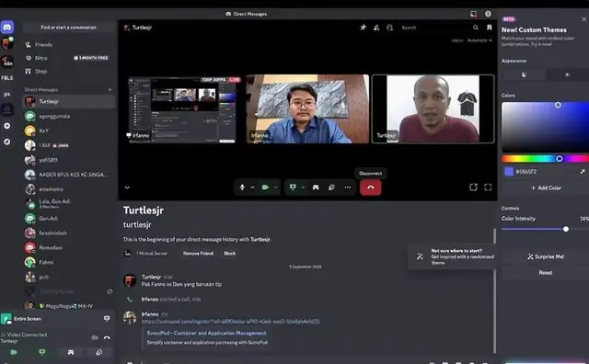589x364 pixels.
Task: Select the dark appearance moon option
Action: coord(524,74)
